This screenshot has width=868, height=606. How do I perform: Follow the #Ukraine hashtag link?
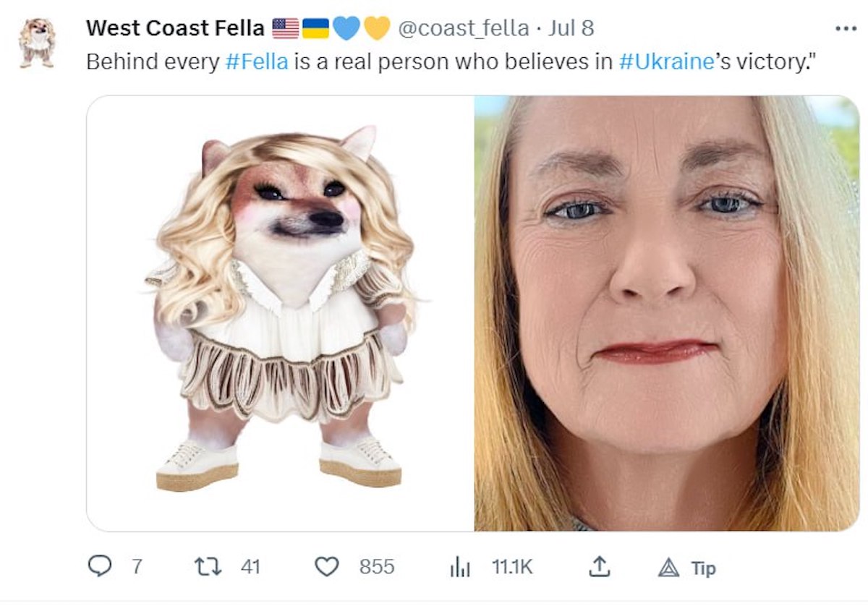[x=667, y=61]
